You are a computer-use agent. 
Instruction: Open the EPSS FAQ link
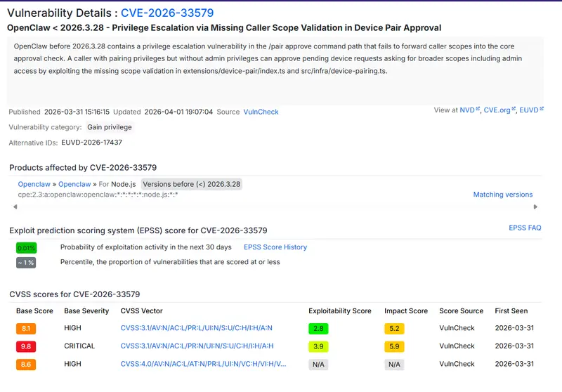click(525, 228)
